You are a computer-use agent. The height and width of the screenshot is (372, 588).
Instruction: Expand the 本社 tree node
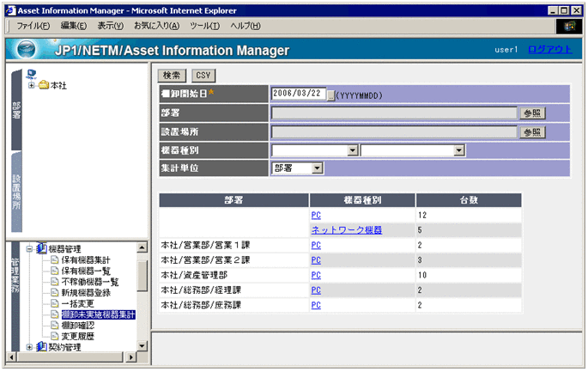(32, 85)
